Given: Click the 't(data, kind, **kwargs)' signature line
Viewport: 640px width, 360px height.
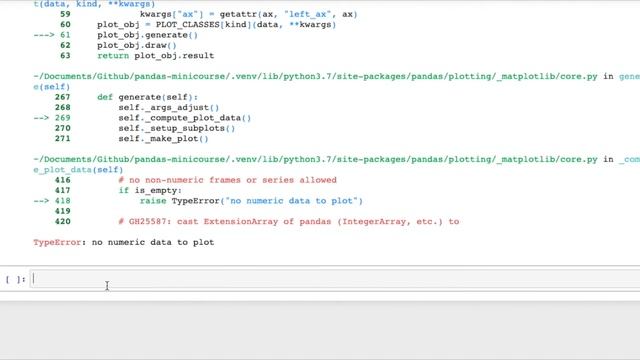Looking at the screenshot, I should click(94, 4).
